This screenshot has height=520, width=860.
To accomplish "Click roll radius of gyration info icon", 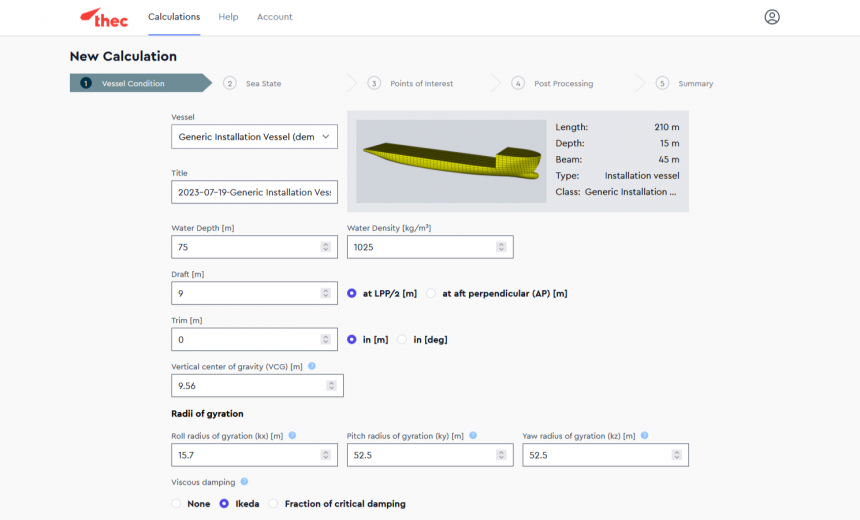I will tap(292, 435).
